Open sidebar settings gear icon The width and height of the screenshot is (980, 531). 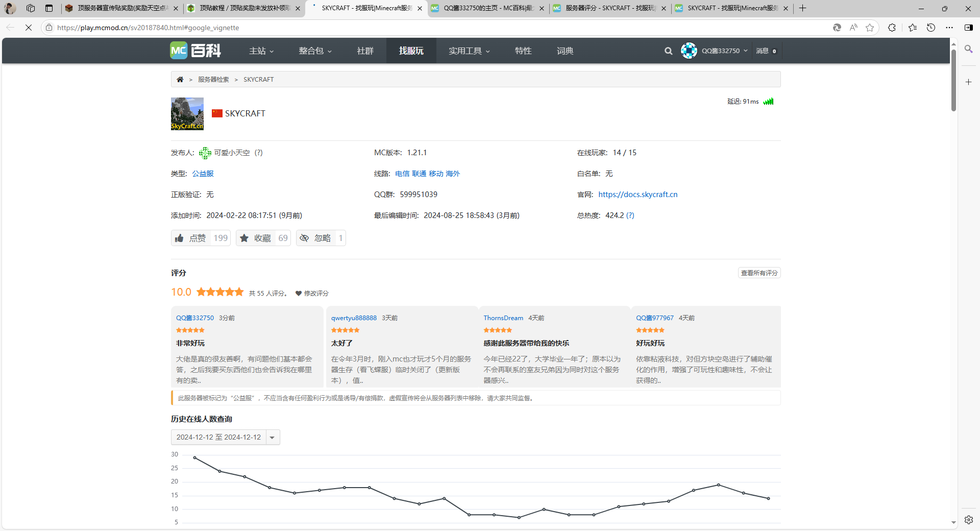point(968,520)
